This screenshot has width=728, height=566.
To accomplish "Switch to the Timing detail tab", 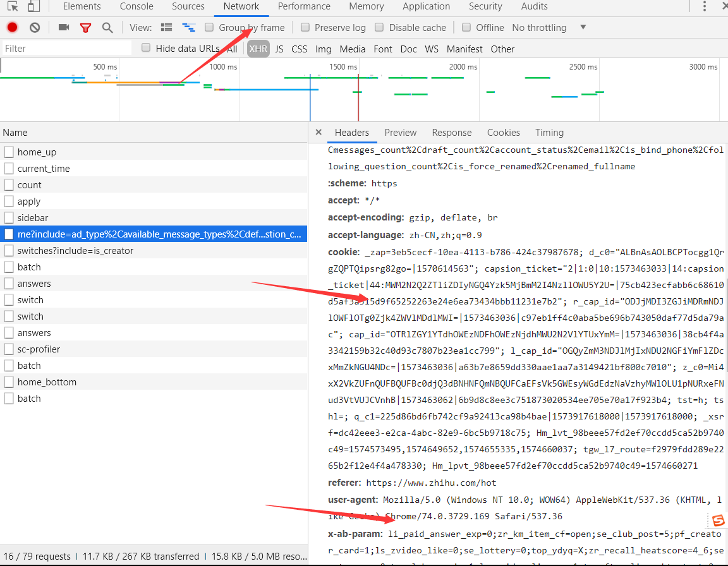I will 549,133.
